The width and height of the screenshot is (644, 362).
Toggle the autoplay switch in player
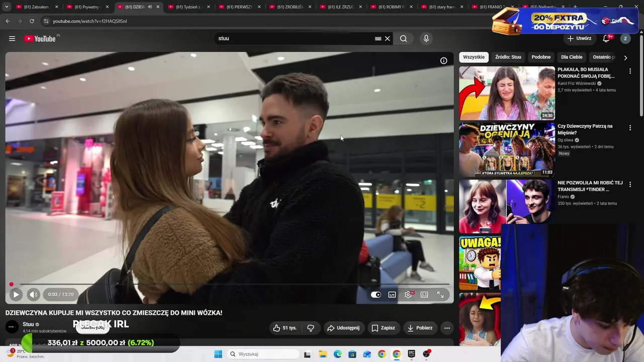376,295
